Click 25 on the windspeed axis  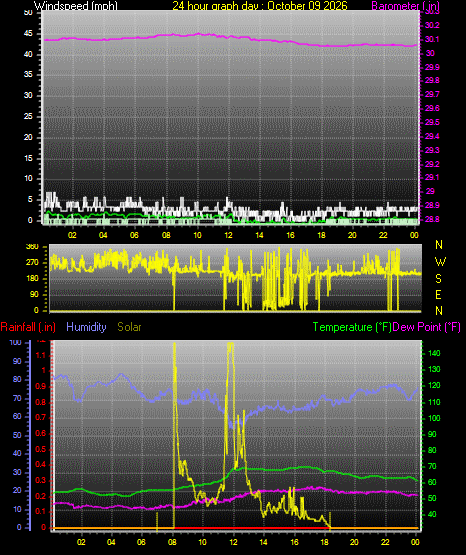28,117
